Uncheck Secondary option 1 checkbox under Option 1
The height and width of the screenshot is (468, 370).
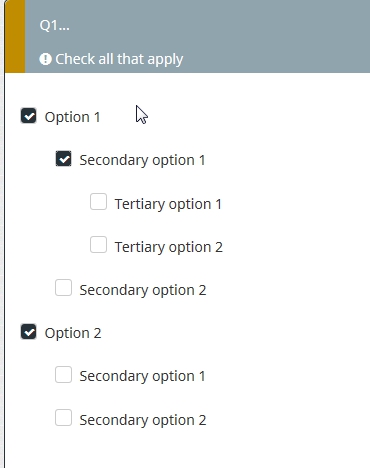[x=63, y=159]
